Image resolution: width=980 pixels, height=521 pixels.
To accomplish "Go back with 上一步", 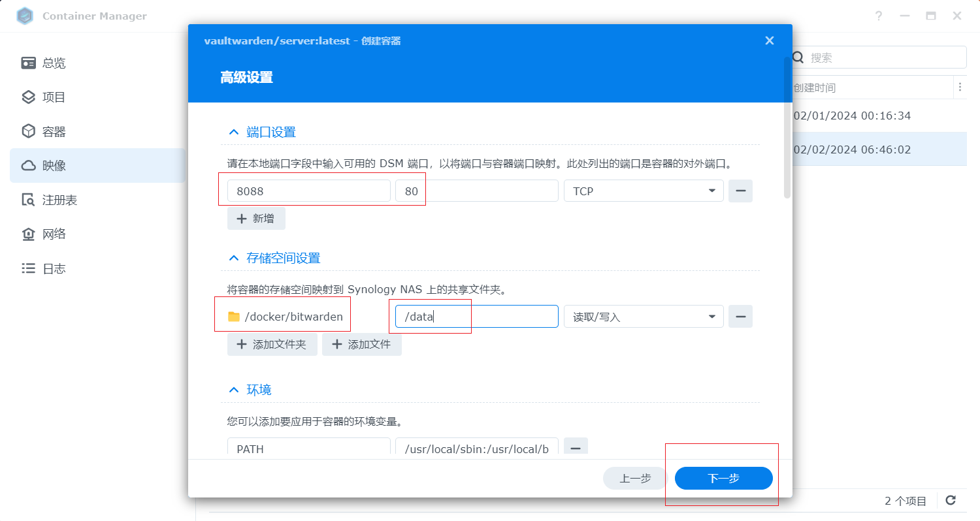I will 635,479.
